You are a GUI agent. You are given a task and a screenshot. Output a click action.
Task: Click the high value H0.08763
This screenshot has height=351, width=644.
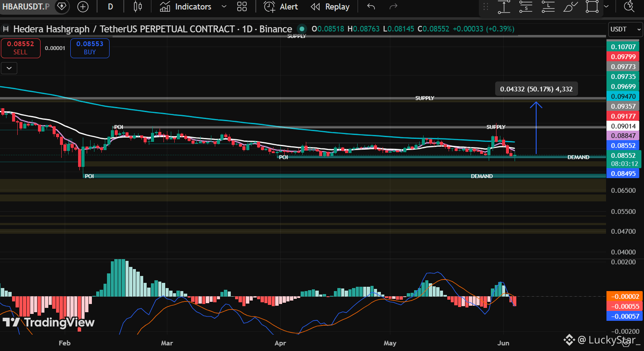coord(363,29)
